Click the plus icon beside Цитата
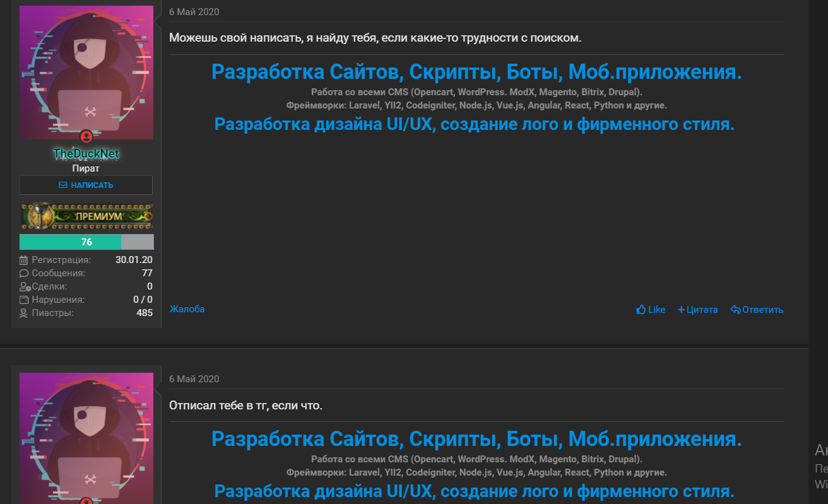Screen dimensions: 828x504 click(681, 310)
